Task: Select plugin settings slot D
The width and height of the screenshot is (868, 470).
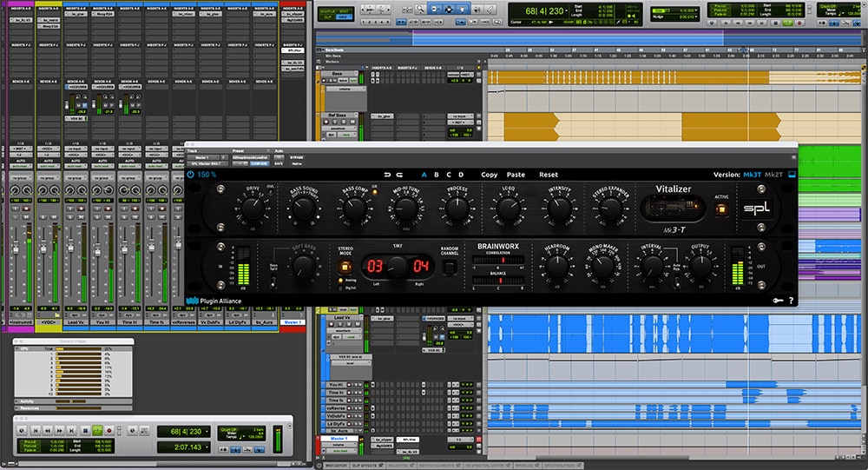Action: click(461, 175)
